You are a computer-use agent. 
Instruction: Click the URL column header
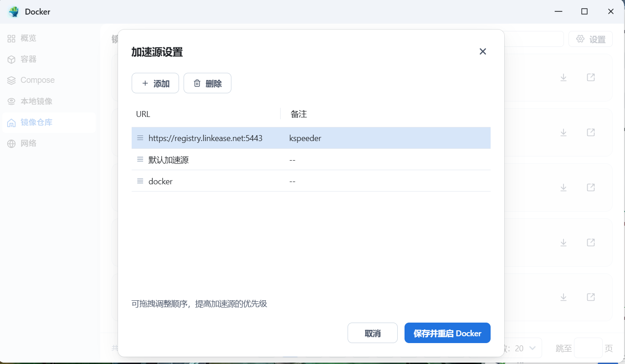tap(143, 114)
